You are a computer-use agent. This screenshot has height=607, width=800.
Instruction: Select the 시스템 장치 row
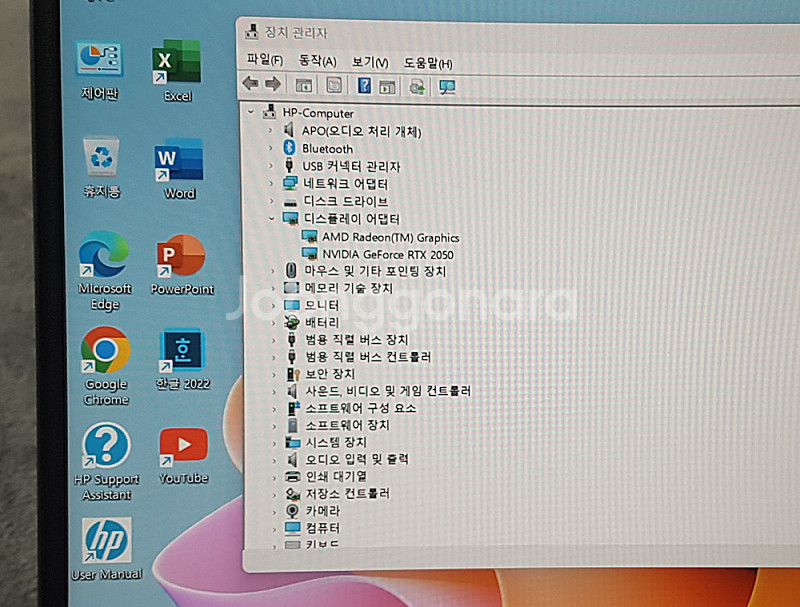coord(336,442)
